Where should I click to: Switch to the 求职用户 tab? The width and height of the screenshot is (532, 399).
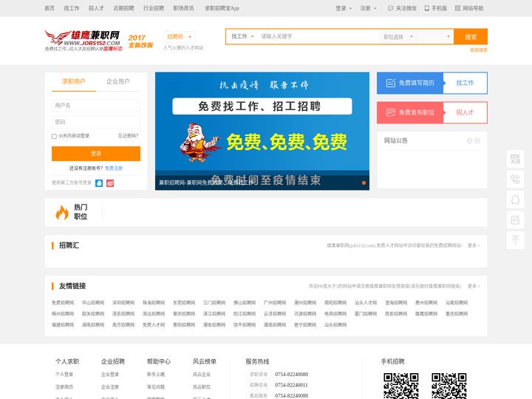(74, 81)
